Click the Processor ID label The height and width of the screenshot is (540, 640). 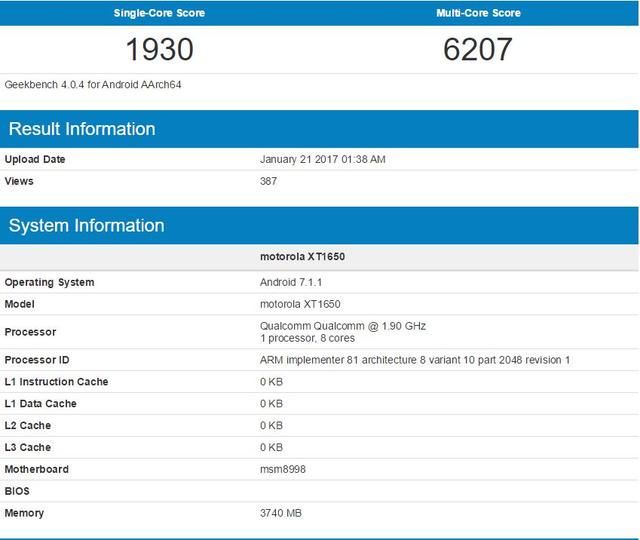(x=37, y=360)
